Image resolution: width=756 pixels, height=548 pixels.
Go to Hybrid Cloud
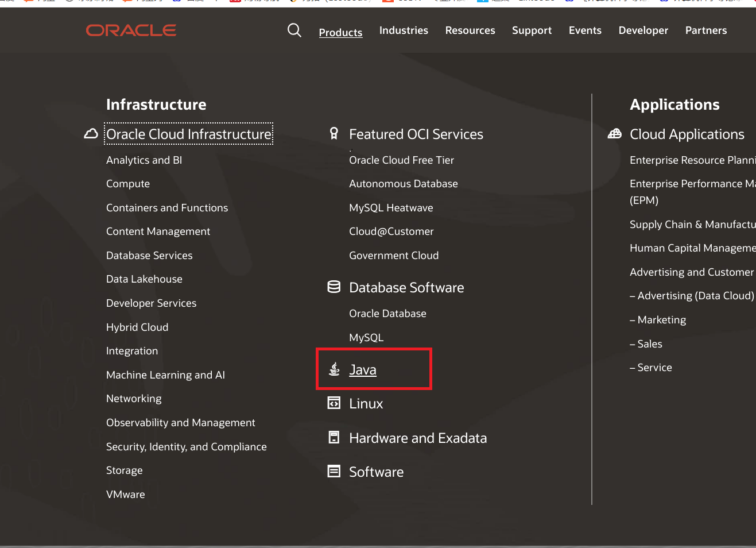(137, 327)
